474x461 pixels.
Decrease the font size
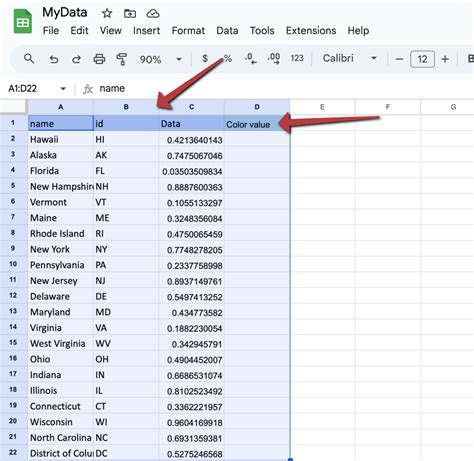(x=399, y=59)
